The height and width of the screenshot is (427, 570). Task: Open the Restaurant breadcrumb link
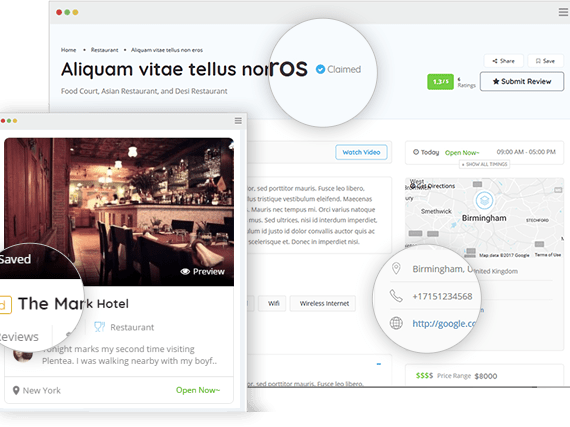click(x=104, y=50)
